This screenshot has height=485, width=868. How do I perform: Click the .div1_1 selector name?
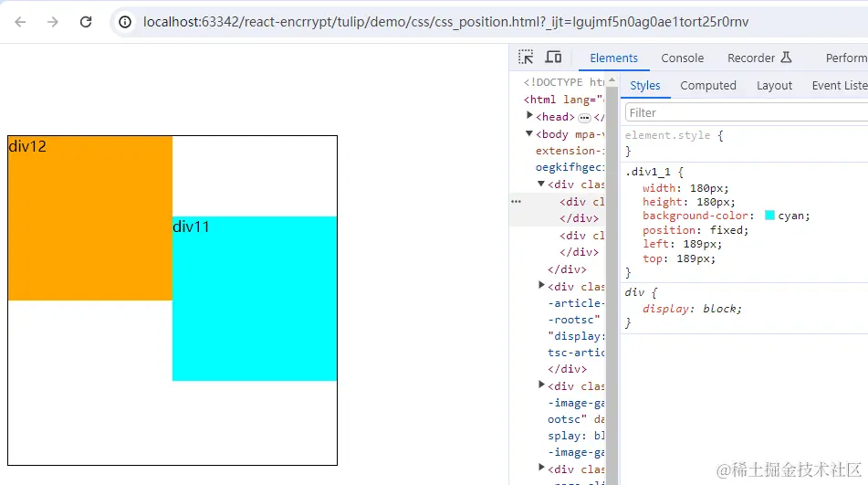click(x=648, y=173)
